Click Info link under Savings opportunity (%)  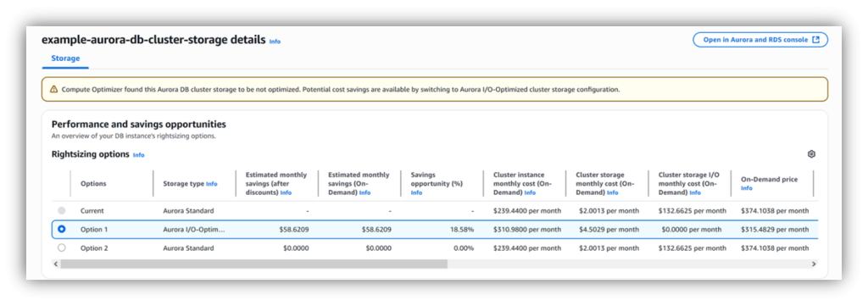point(416,192)
